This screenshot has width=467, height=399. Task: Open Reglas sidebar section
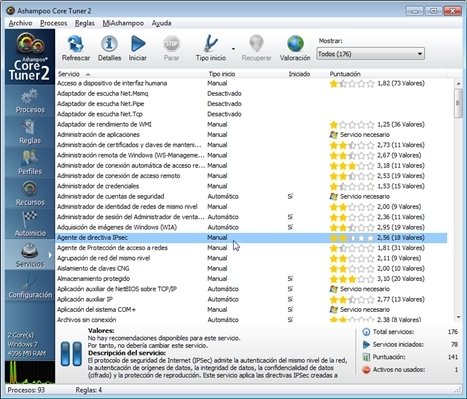30,132
